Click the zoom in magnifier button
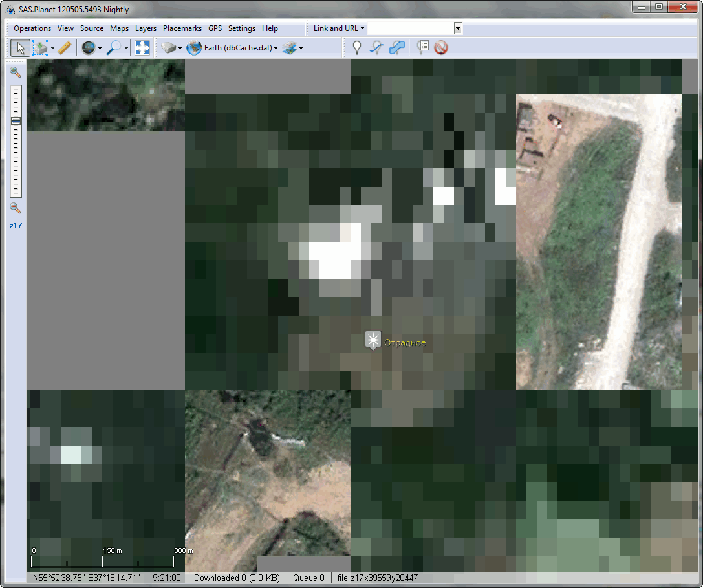Image resolution: width=703 pixels, height=588 pixels. click(x=16, y=72)
